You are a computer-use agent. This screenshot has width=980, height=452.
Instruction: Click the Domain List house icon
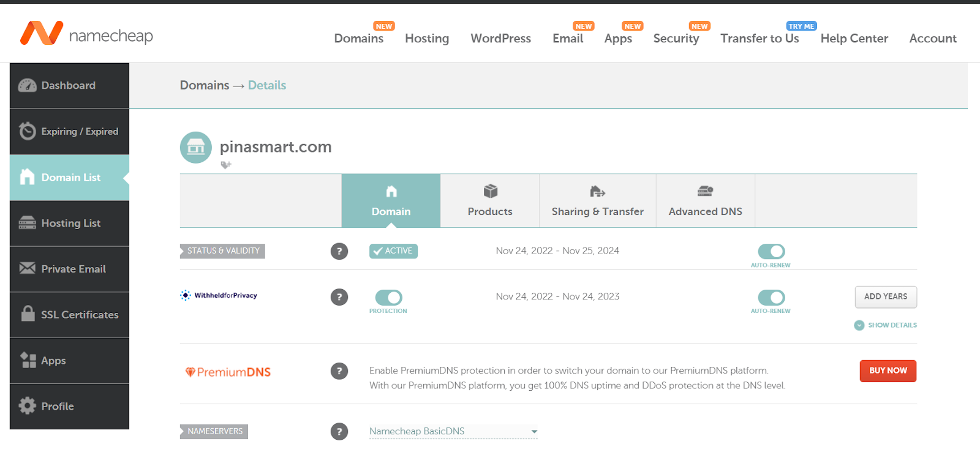[28, 177]
